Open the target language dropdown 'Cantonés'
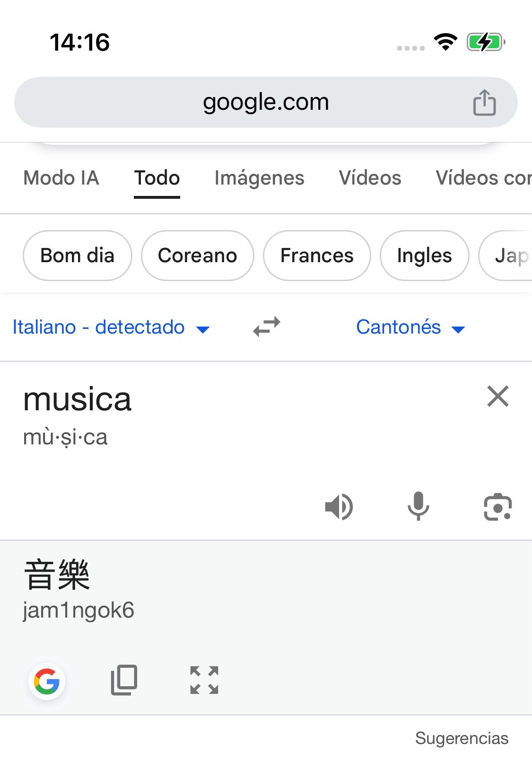 click(410, 327)
